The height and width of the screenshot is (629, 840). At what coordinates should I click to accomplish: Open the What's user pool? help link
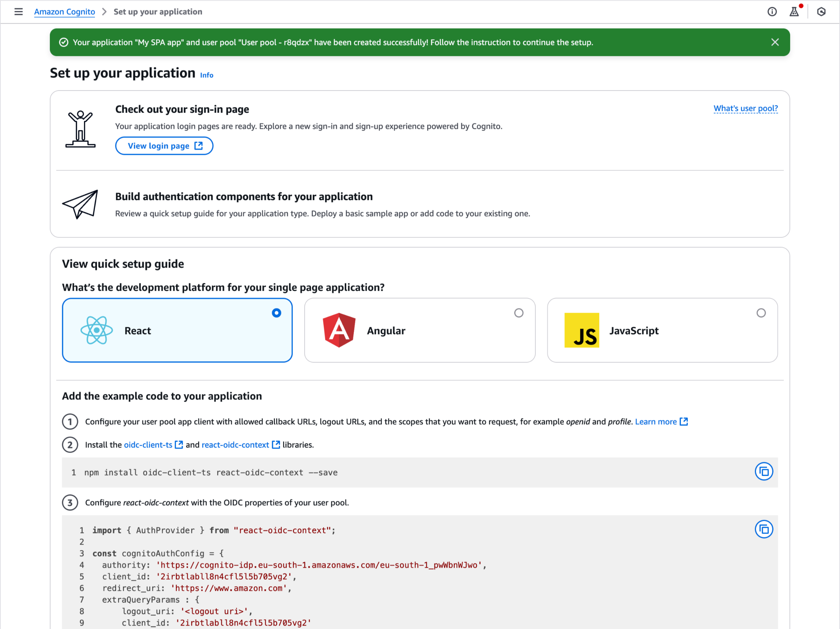746,109
